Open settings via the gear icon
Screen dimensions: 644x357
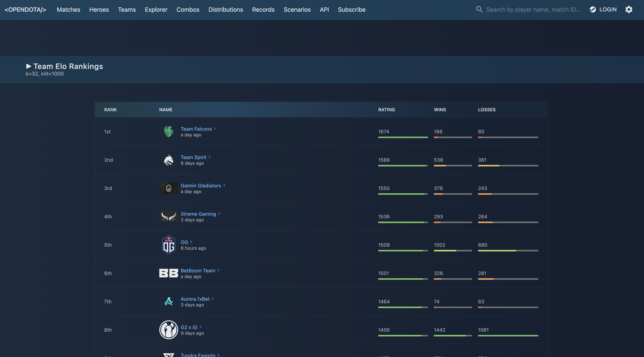[x=629, y=9]
